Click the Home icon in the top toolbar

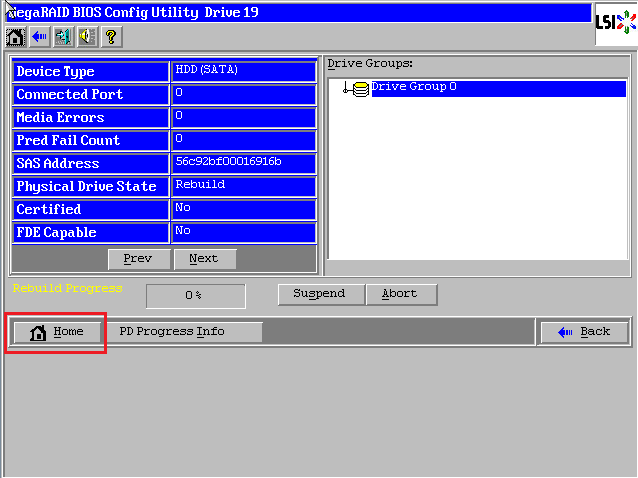click(16, 37)
